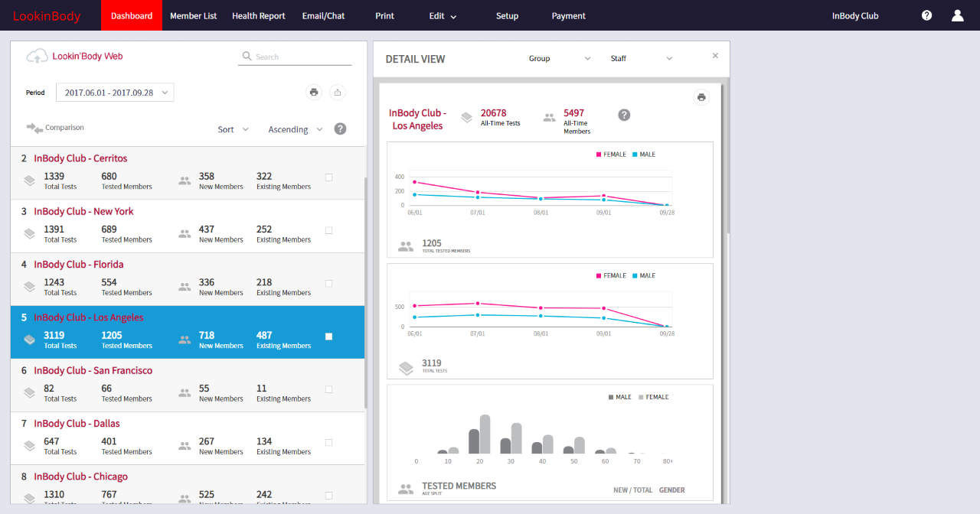Open the Period date range dropdown
Image resolution: width=980 pixels, height=514 pixels.
[115, 93]
